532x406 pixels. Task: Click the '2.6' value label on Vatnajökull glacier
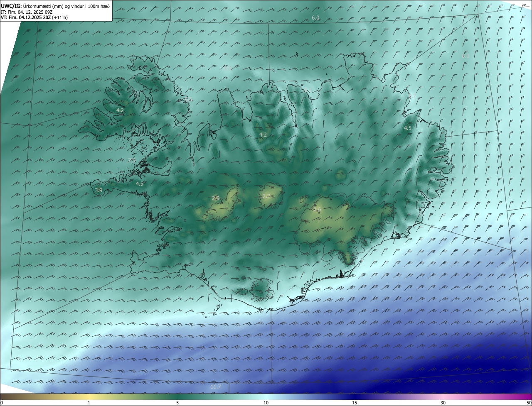coord(318,210)
